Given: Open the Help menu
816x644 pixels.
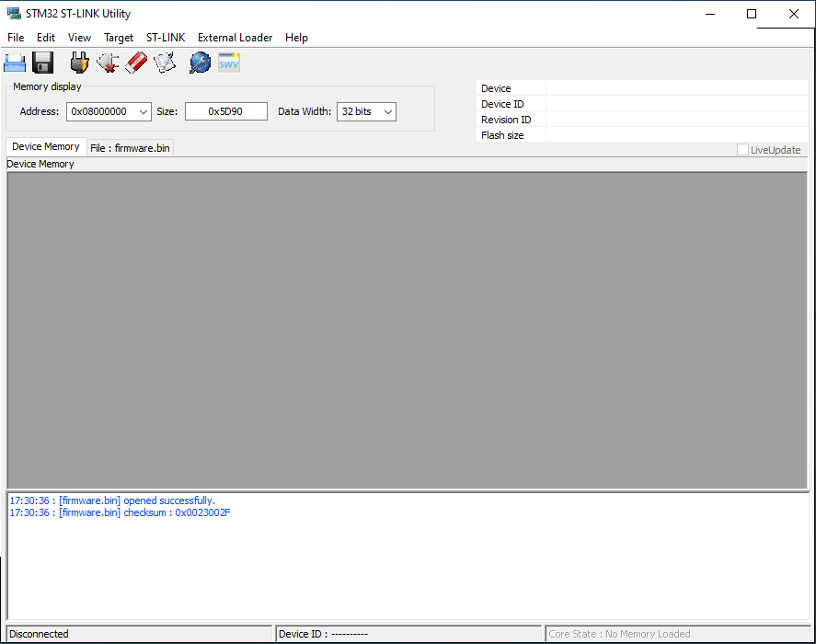Looking at the screenshot, I should pos(296,38).
